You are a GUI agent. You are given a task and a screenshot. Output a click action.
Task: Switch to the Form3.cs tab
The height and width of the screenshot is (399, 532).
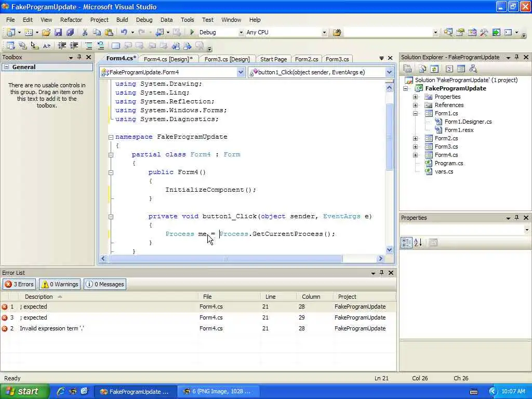pos(337,59)
